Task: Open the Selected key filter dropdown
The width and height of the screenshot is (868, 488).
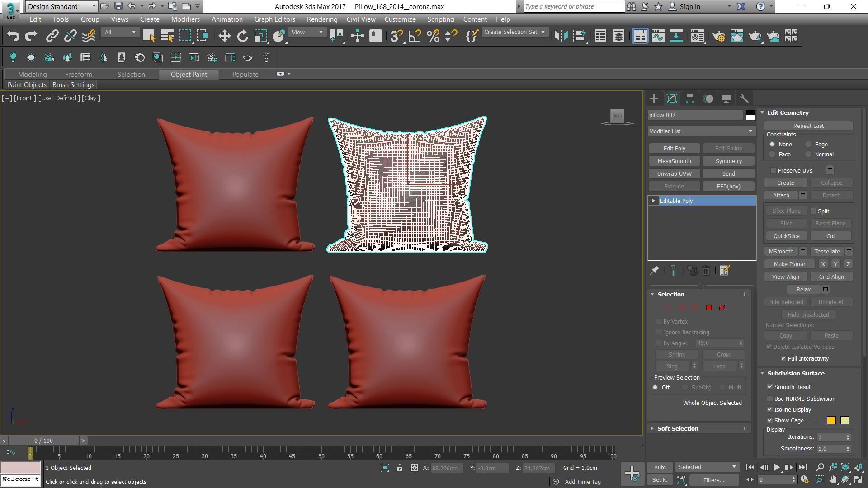Action: tap(708, 467)
